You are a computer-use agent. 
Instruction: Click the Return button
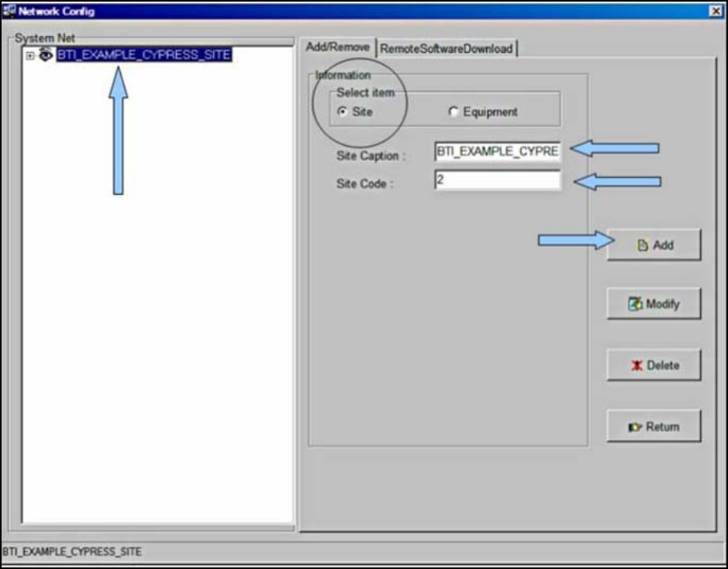[x=654, y=426]
